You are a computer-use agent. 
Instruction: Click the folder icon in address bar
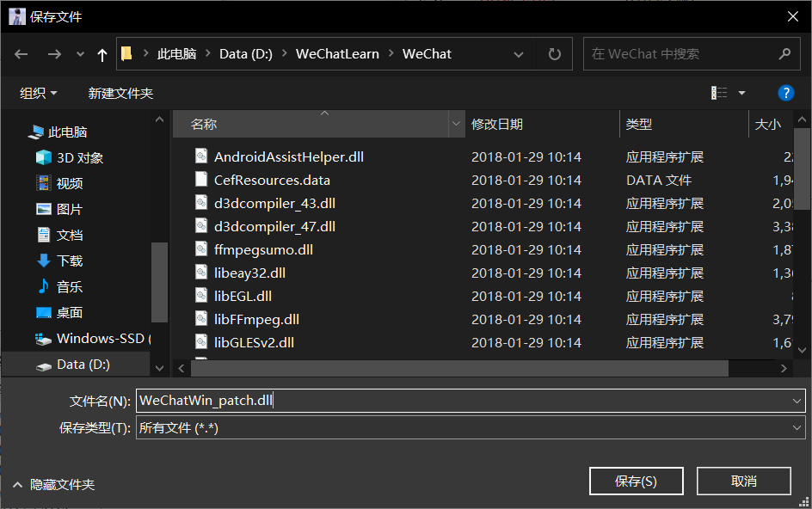[x=127, y=53]
